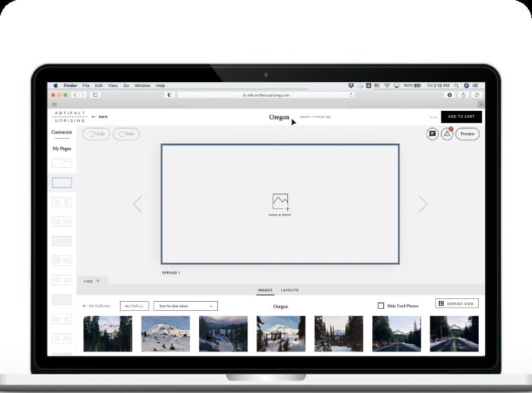532x393 pixels.
Task: Open the Help menu
Action: [161, 86]
